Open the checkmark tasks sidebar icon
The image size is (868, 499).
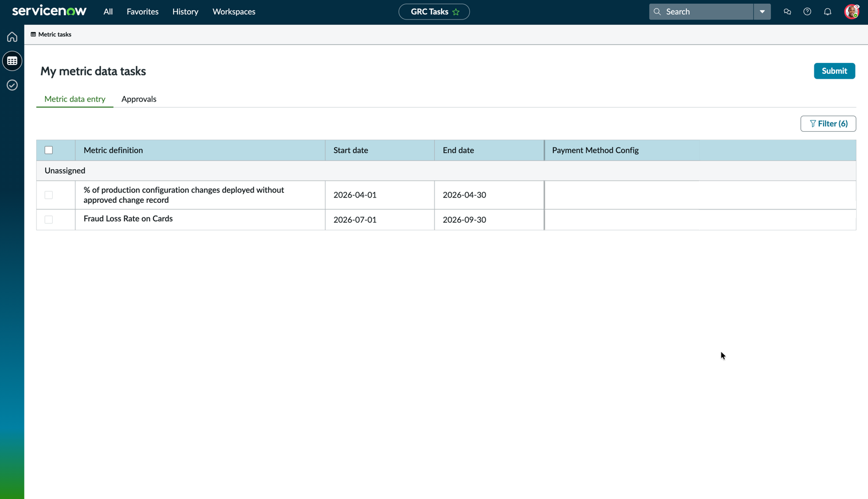point(12,85)
